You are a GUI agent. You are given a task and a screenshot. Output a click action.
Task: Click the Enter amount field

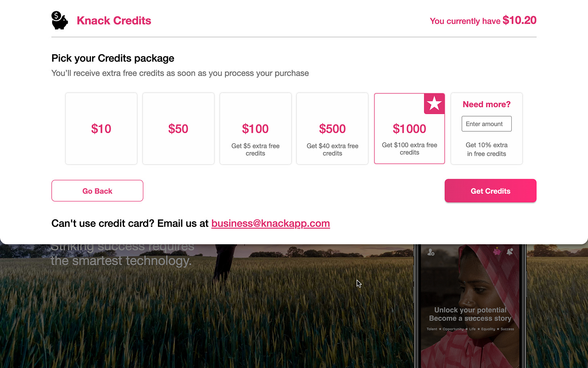pyautogui.click(x=487, y=124)
